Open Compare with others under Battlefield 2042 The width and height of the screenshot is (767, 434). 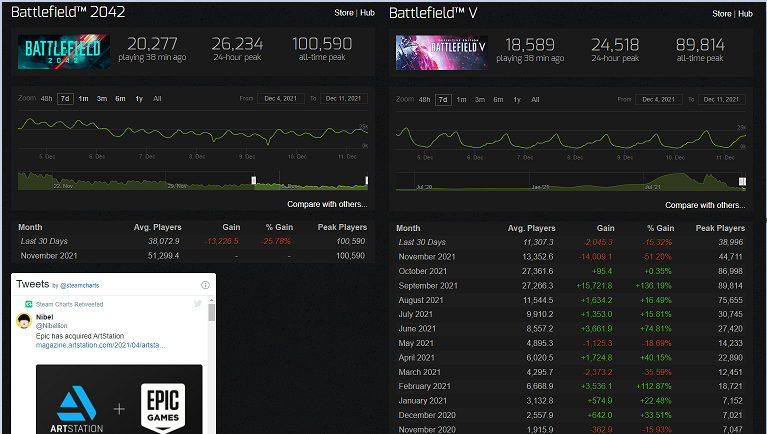(327, 204)
